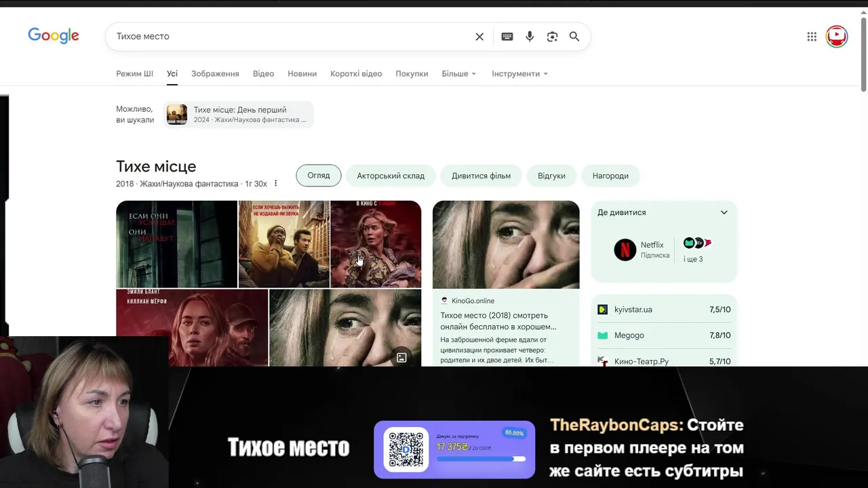
Task: Submit search with the magnifier icon
Action: click(x=574, y=37)
